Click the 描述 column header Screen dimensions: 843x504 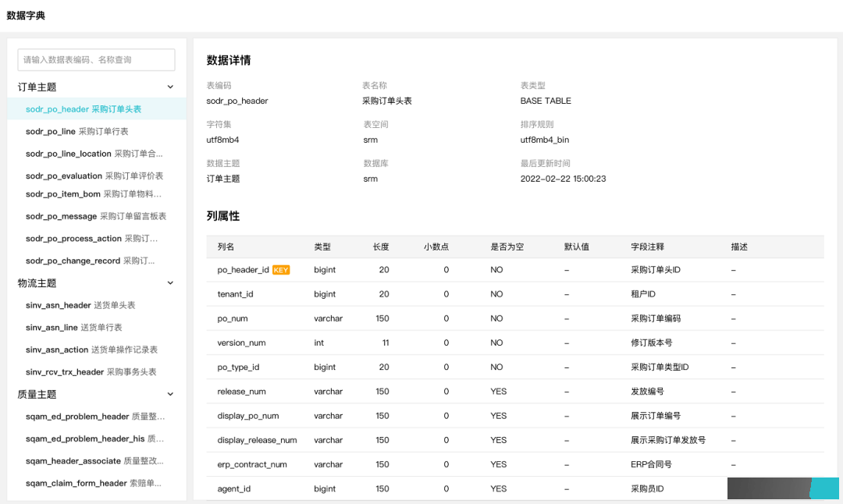[739, 247]
